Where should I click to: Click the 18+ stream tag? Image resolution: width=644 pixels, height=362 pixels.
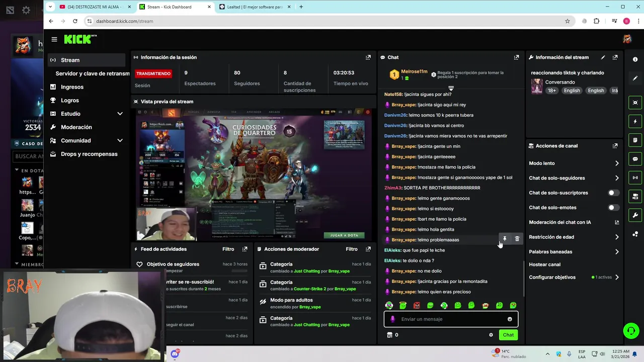point(552,90)
